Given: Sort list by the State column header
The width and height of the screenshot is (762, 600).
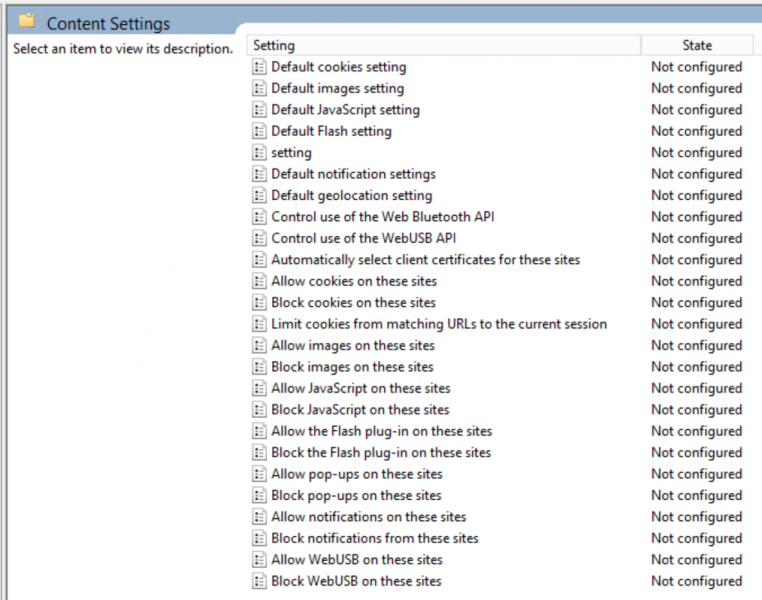Looking at the screenshot, I should click(697, 45).
